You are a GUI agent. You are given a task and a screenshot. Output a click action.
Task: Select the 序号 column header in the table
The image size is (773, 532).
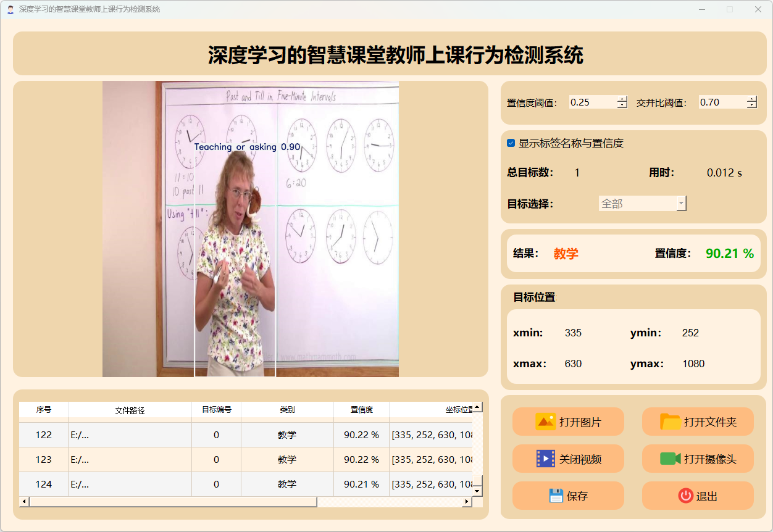point(43,410)
